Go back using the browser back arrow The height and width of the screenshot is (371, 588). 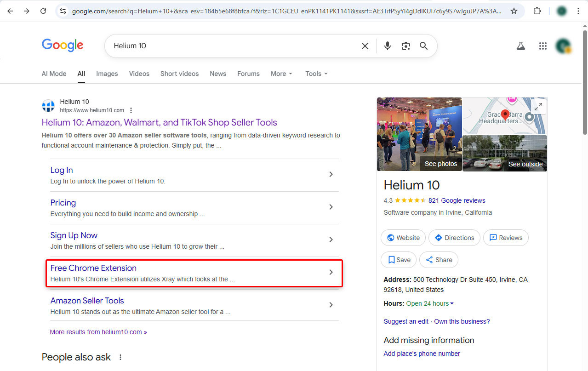[x=10, y=11]
